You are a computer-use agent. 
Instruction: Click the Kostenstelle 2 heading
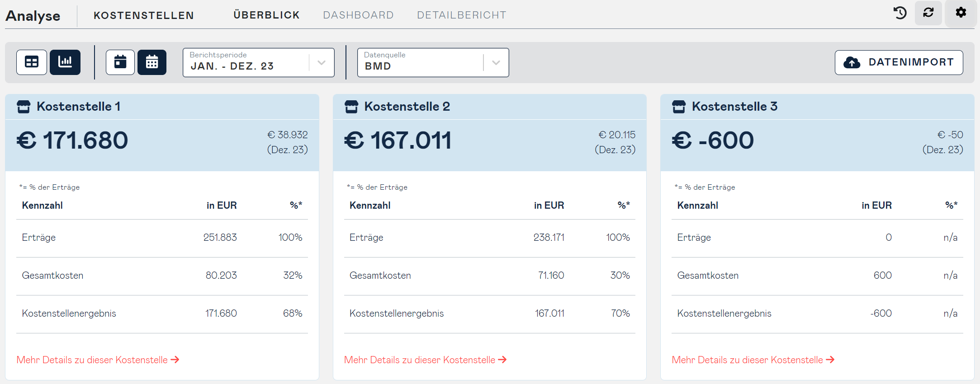[x=407, y=107]
